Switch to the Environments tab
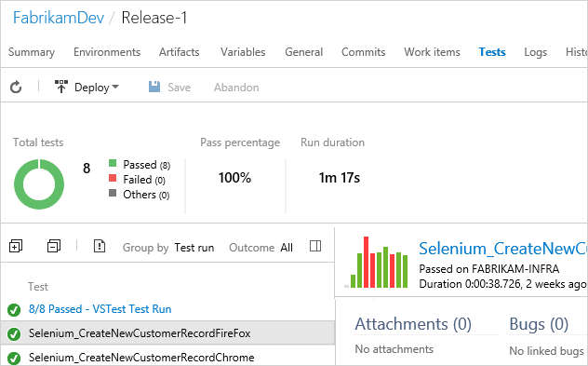Screen dimensions: 588x366 (107, 52)
